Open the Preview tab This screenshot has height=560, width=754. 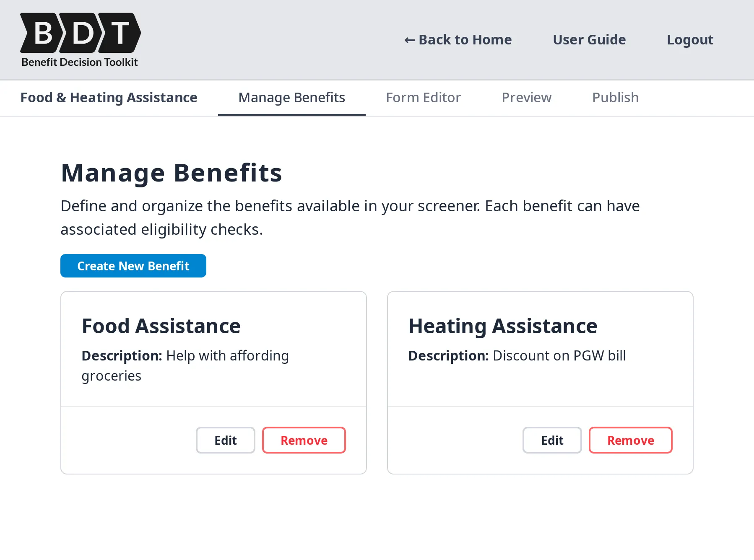tap(526, 97)
